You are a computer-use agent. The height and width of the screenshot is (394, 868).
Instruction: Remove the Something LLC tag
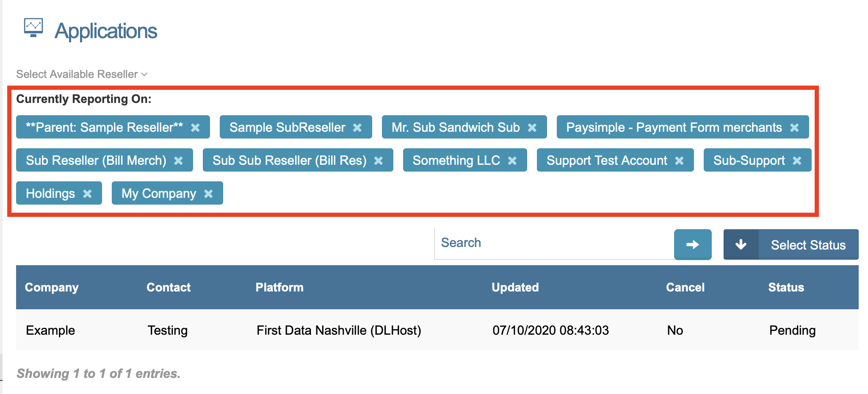[512, 161]
